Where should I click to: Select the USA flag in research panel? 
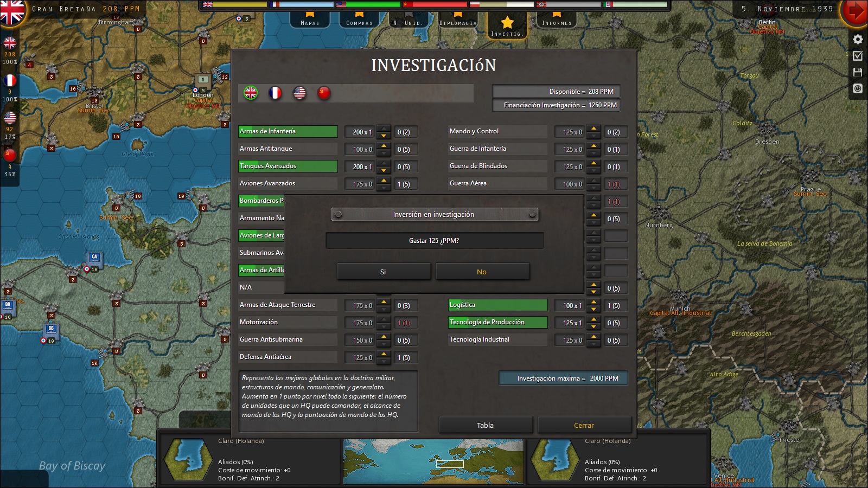click(299, 93)
